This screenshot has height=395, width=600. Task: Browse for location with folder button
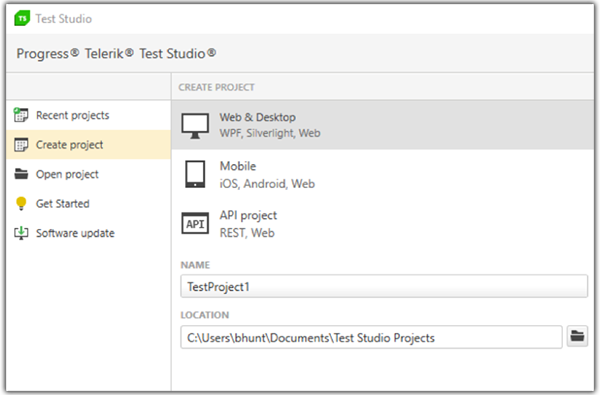(577, 336)
